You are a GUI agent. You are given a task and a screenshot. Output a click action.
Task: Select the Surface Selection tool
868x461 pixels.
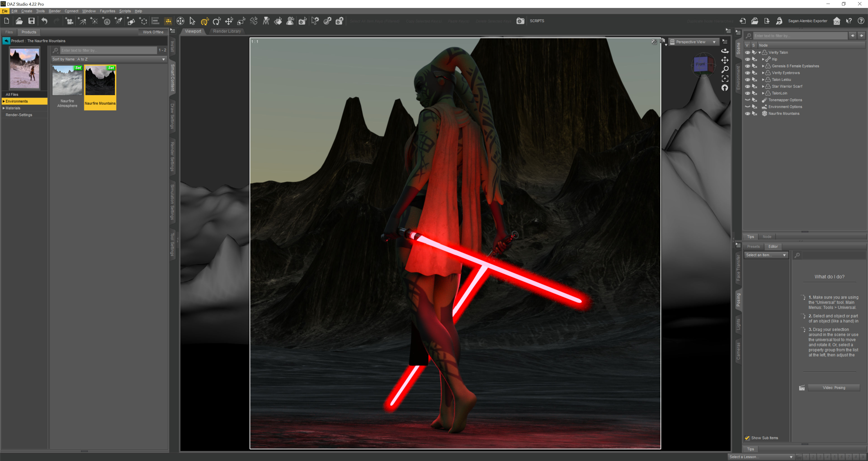[x=278, y=21]
